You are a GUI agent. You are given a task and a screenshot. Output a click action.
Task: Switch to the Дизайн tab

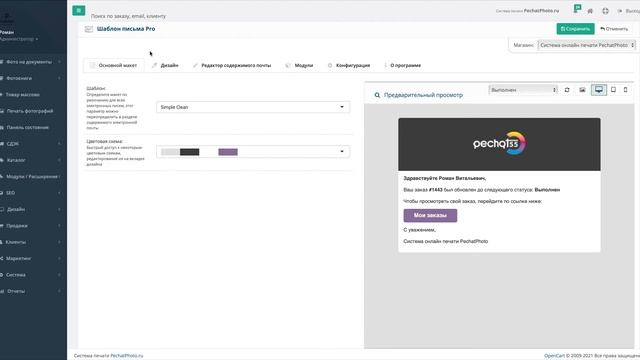click(x=165, y=65)
